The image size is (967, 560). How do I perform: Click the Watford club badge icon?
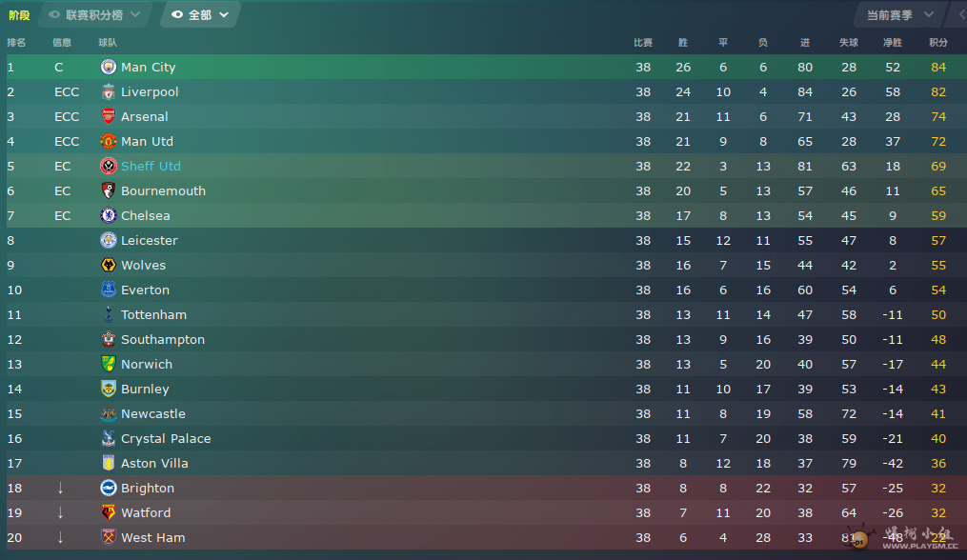pos(109,512)
